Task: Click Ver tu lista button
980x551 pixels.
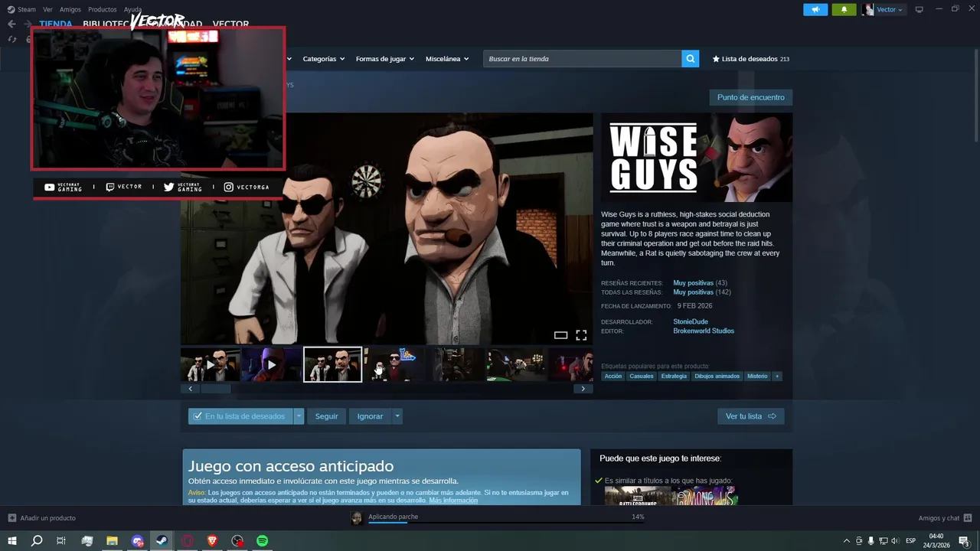Action: [751, 416]
